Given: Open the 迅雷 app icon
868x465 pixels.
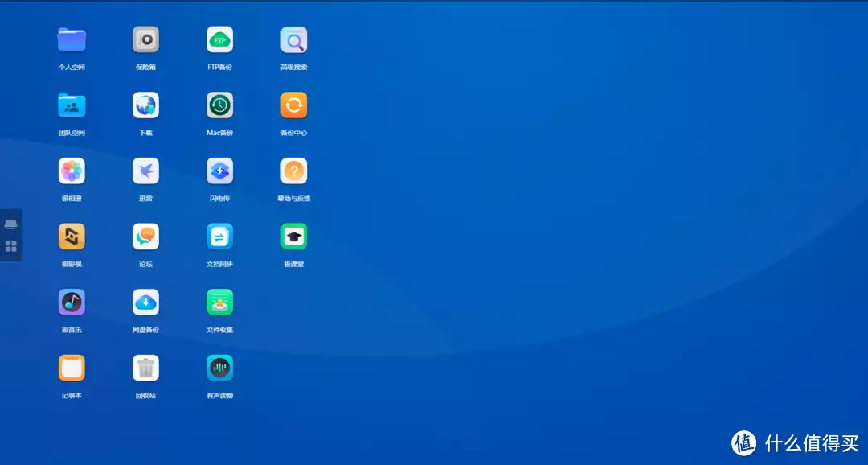Looking at the screenshot, I should tap(145, 171).
